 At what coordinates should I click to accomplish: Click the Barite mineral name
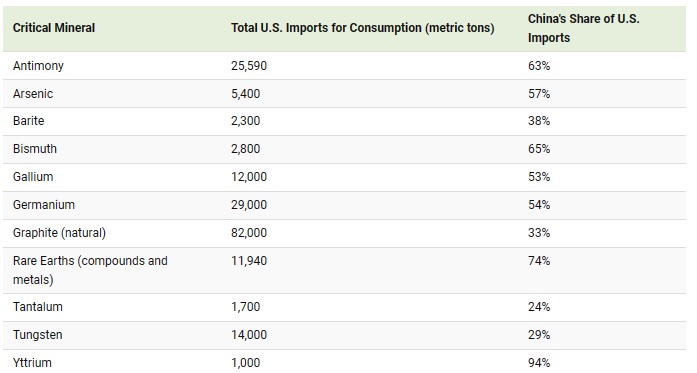point(28,121)
